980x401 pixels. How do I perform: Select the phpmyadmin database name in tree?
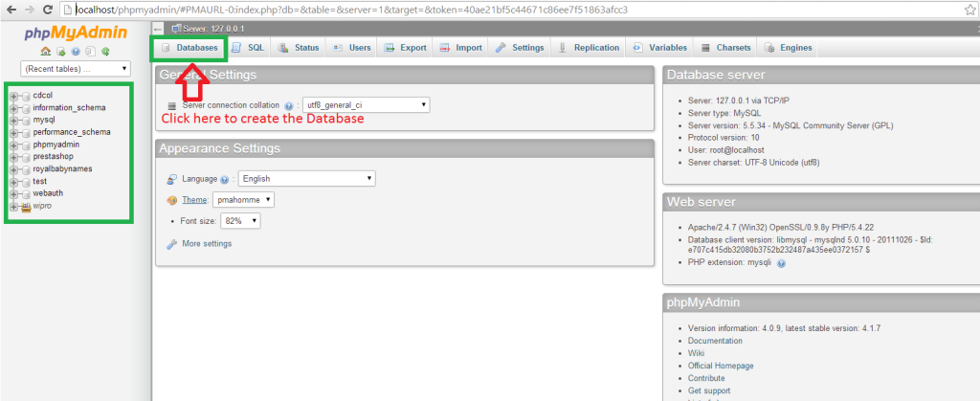(56, 145)
